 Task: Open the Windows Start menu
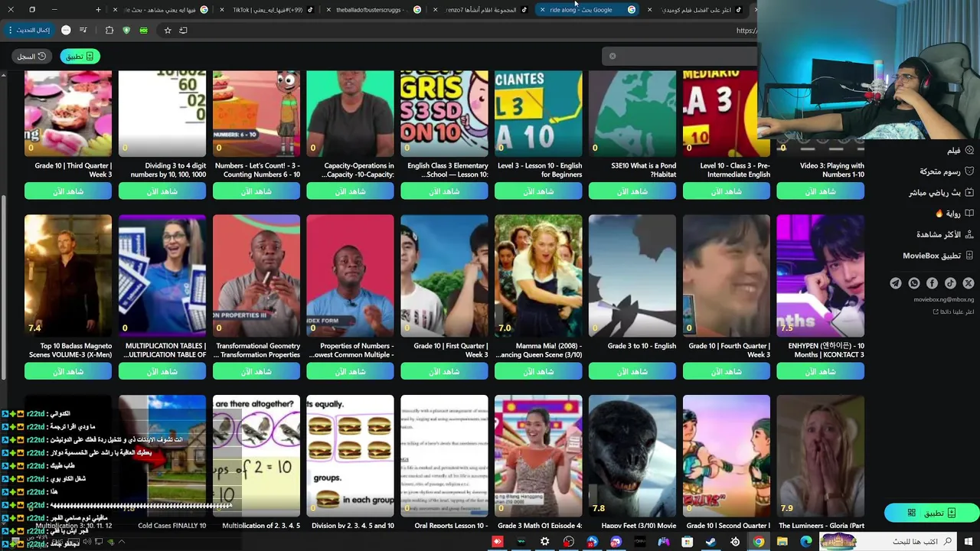[x=969, y=542]
